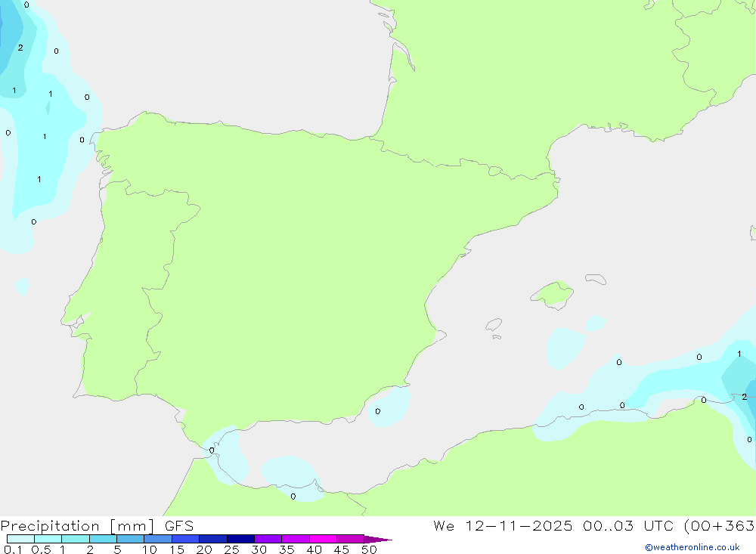This screenshot has width=756, height=554.
Task: Choose the 2–5 mm legend color swatch
Action: [x=103, y=539]
